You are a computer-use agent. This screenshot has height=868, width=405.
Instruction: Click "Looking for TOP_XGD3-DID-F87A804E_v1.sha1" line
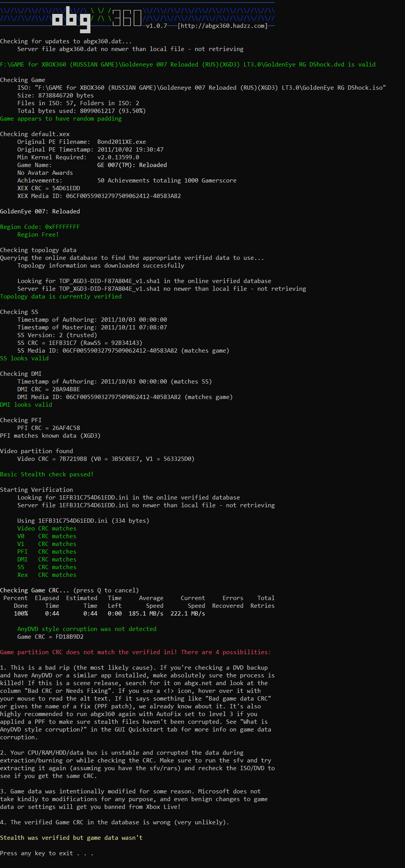tap(144, 281)
